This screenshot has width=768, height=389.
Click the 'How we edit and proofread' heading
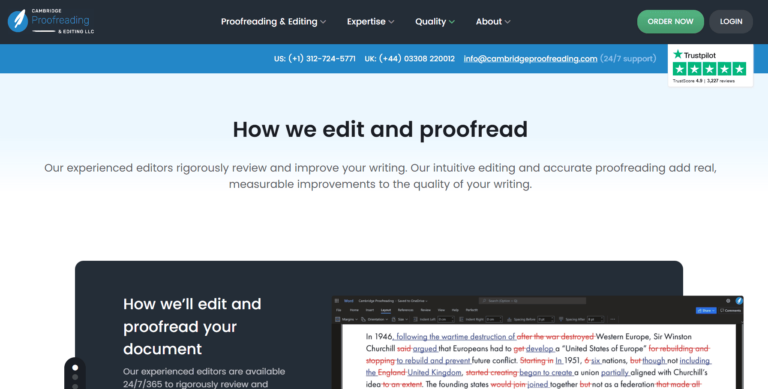click(380, 129)
